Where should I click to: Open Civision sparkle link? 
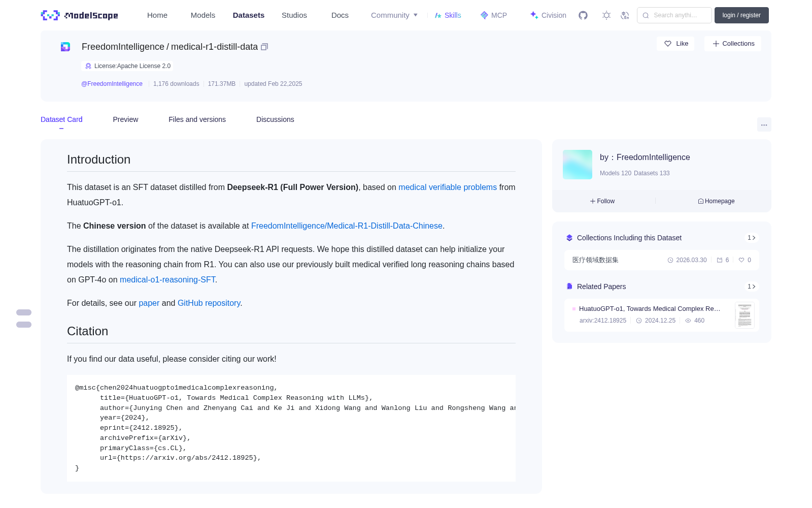[x=548, y=15]
